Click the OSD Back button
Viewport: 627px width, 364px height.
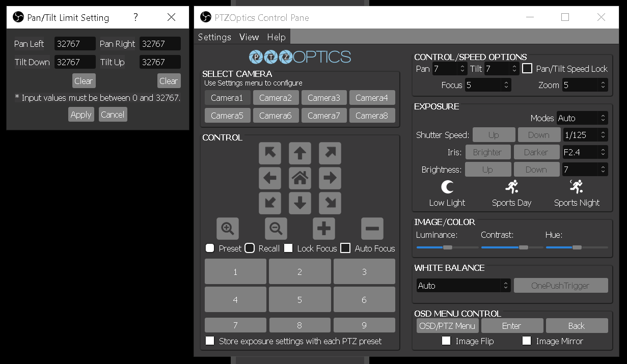[x=577, y=326]
